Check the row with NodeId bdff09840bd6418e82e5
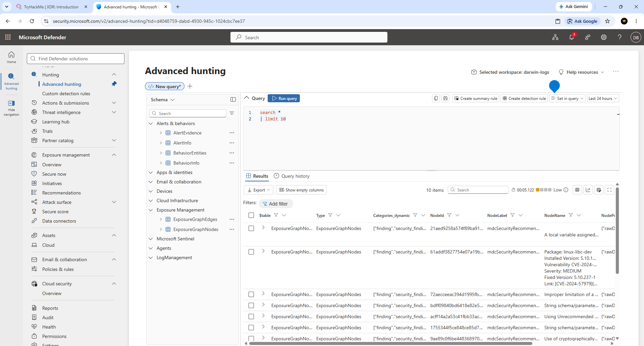Image resolution: width=644 pixels, height=346 pixels. (x=251, y=305)
